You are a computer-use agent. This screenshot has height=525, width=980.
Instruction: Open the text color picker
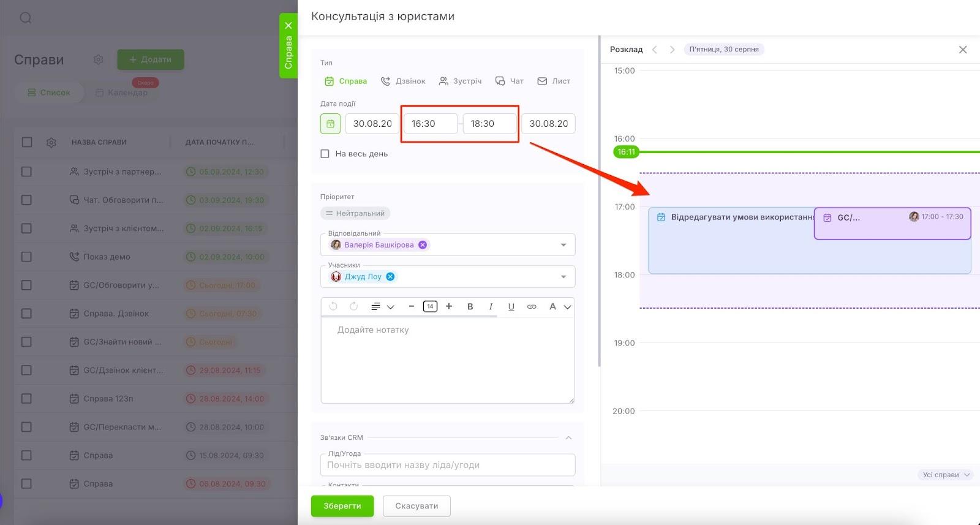point(560,306)
